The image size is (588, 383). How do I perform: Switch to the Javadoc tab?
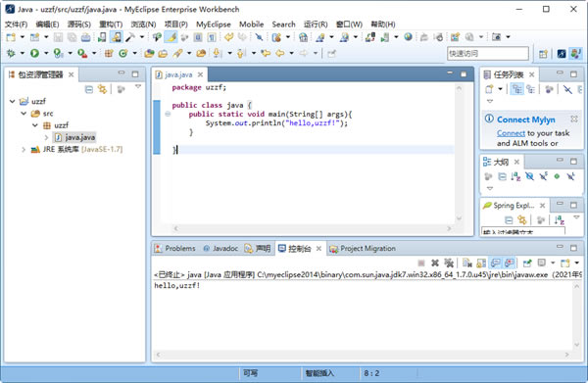coord(220,249)
